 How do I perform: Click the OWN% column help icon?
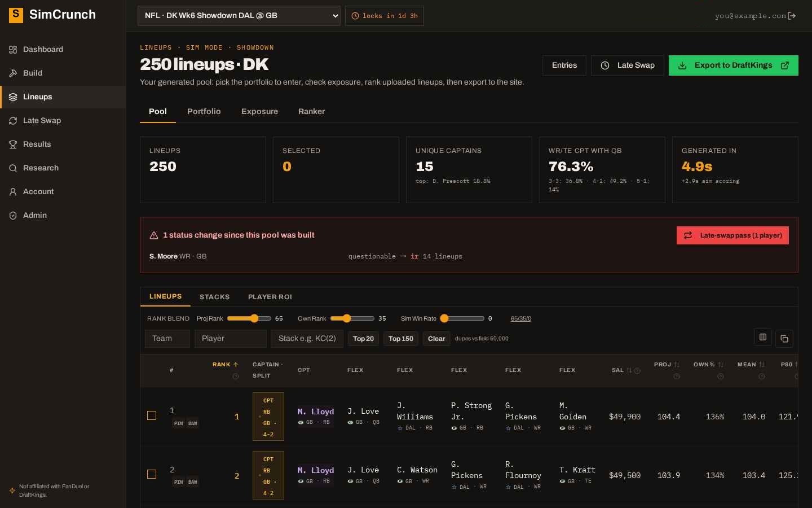[721, 376]
